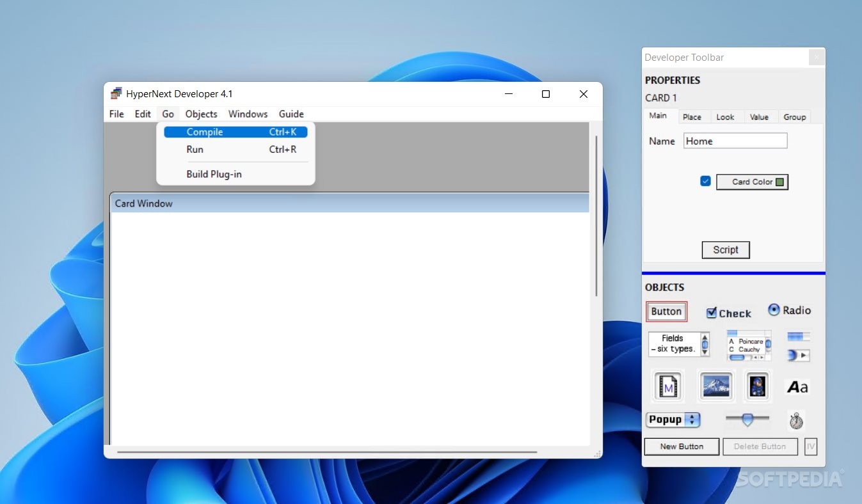862x504 pixels.
Task: Maximize the HyperNext Developer window
Action: (546, 94)
